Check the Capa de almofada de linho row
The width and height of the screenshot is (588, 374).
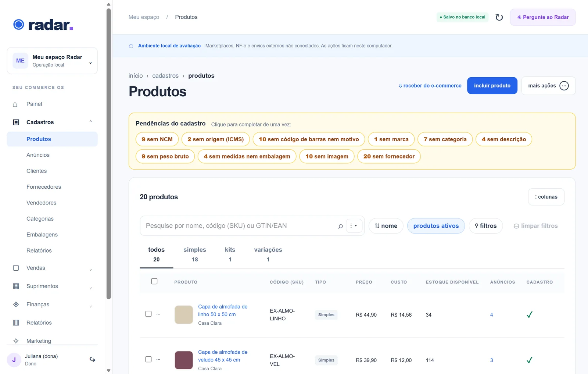pyautogui.click(x=148, y=314)
